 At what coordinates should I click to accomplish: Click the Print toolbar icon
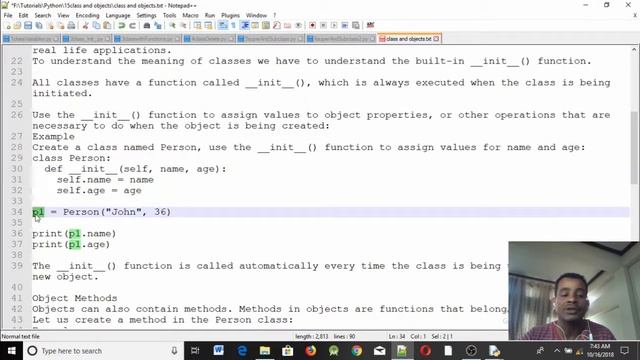tap(71, 26)
